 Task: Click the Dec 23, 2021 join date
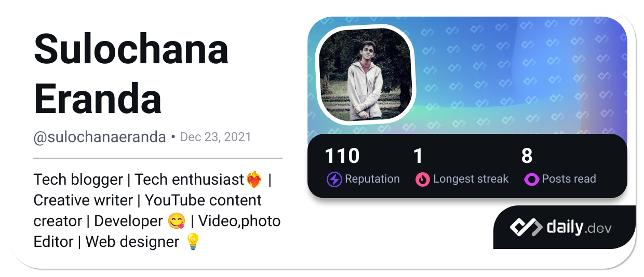[216, 137]
